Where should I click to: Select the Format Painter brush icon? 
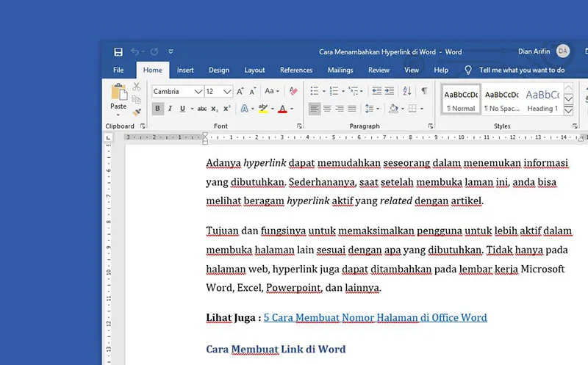point(137,112)
